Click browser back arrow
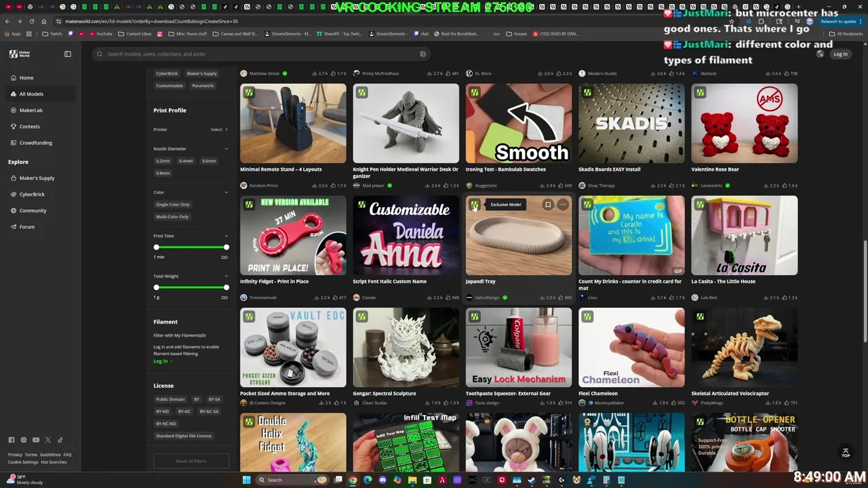 [x=7, y=21]
